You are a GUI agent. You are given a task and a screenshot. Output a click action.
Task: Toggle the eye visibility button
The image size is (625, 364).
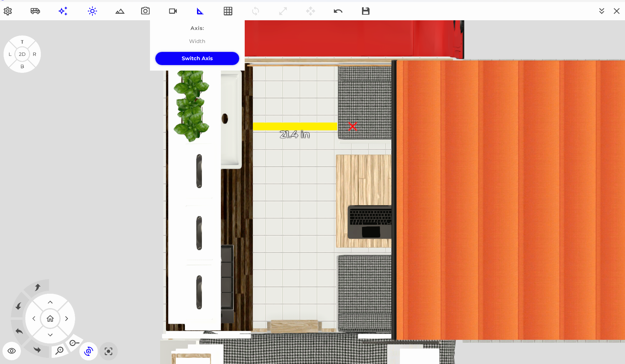[x=12, y=351]
